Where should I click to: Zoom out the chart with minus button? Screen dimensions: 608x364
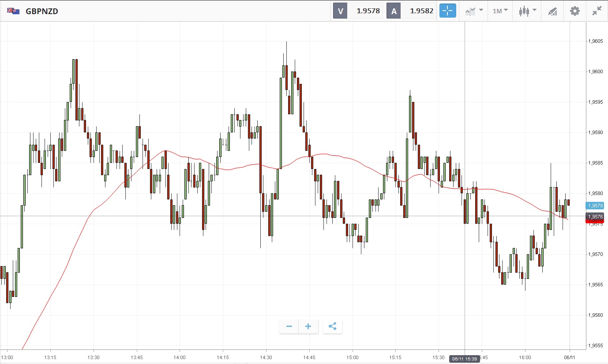pyautogui.click(x=289, y=326)
